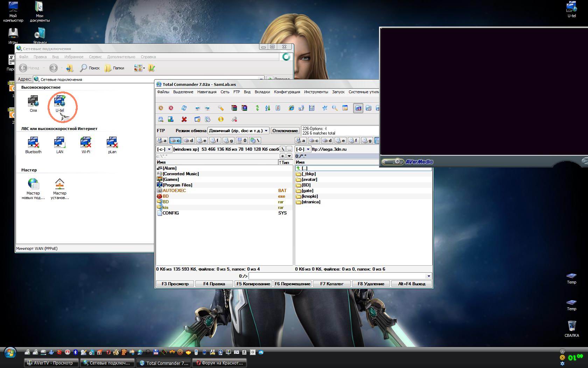This screenshot has width=588, height=368.
Task: Open the left panel [-c-] drive dropdown
Action: 164,149
